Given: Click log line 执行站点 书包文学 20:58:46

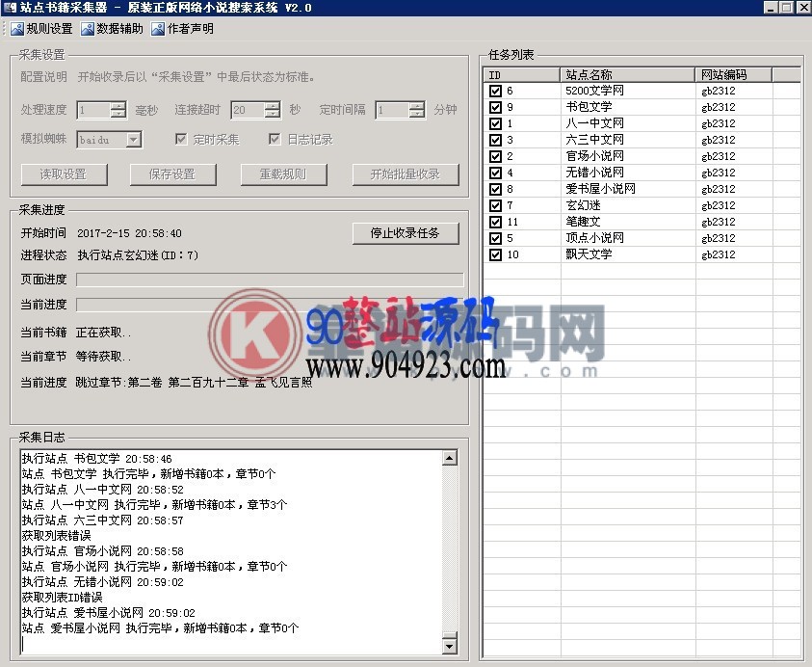Looking at the screenshot, I should coord(97,459).
